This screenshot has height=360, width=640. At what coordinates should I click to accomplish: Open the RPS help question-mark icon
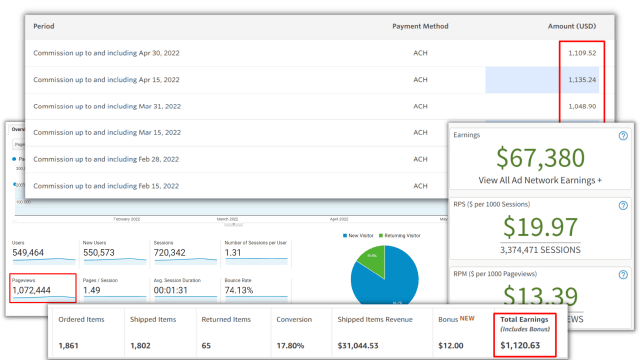point(623,205)
